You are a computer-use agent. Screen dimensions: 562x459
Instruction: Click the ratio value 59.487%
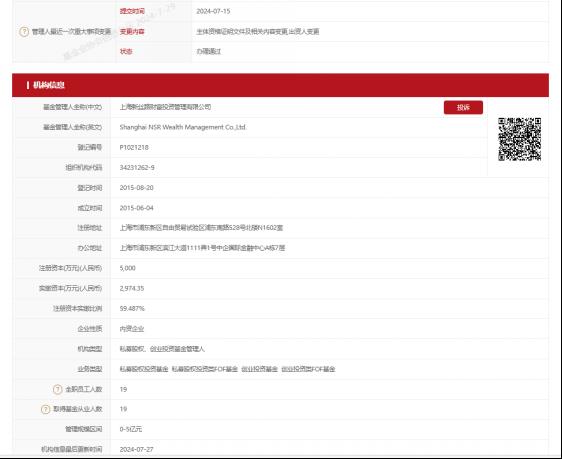[132, 308]
